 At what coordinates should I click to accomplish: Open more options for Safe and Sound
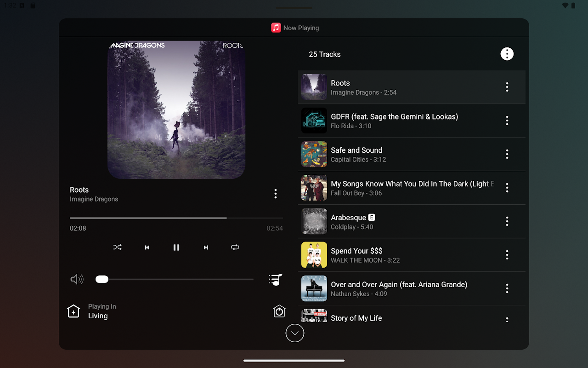pos(507,154)
